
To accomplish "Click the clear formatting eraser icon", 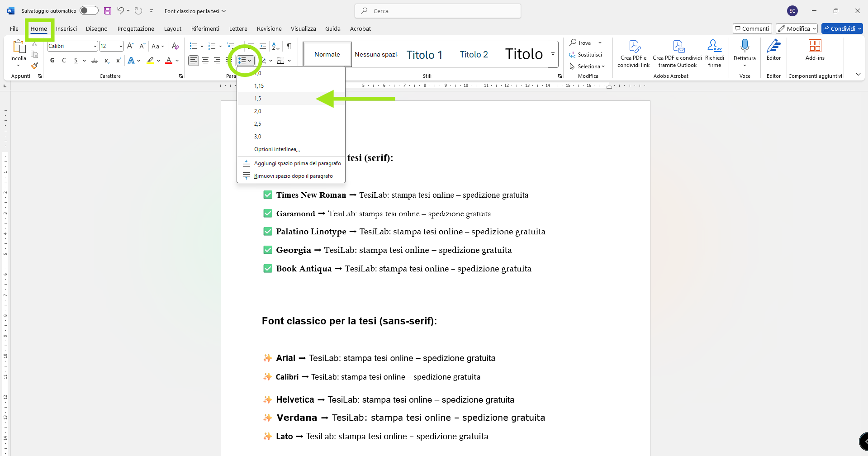I will click(x=175, y=46).
